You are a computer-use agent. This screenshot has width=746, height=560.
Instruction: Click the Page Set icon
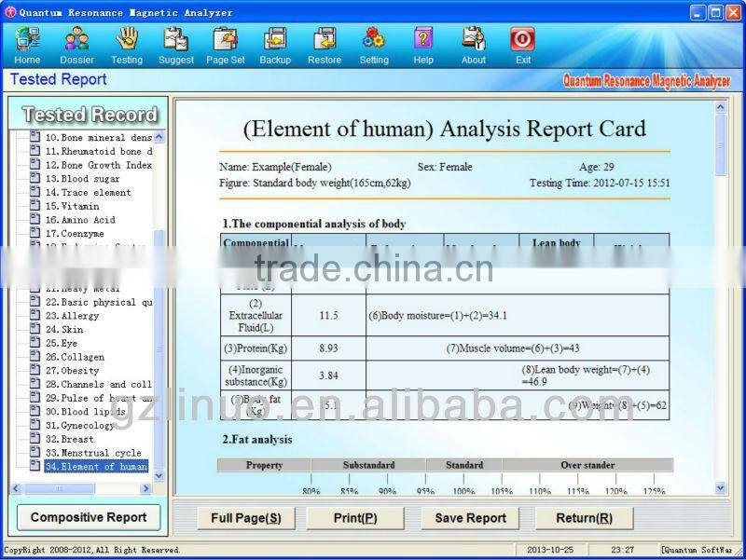point(225,42)
